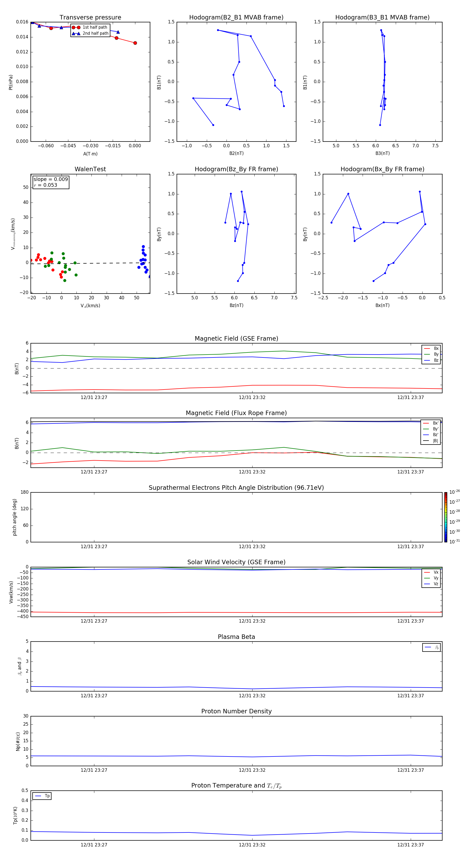This screenshot has width=473, height=868.
Task: Click the "r = 0.053" annotation text
Action: (x=45, y=185)
